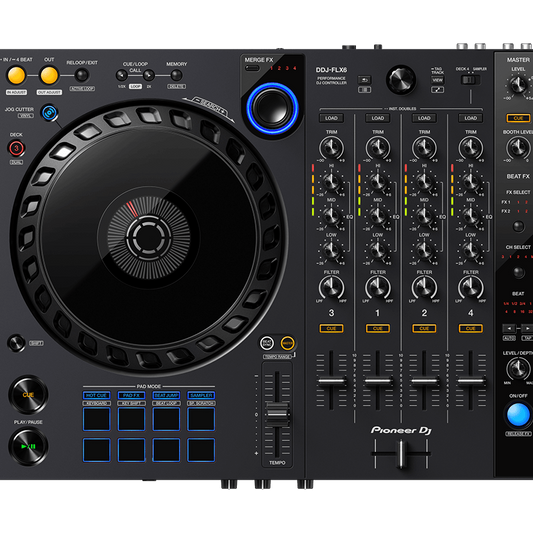Start playback with the PLAY/PAUSE button
The width and height of the screenshot is (533, 533).
(28, 446)
